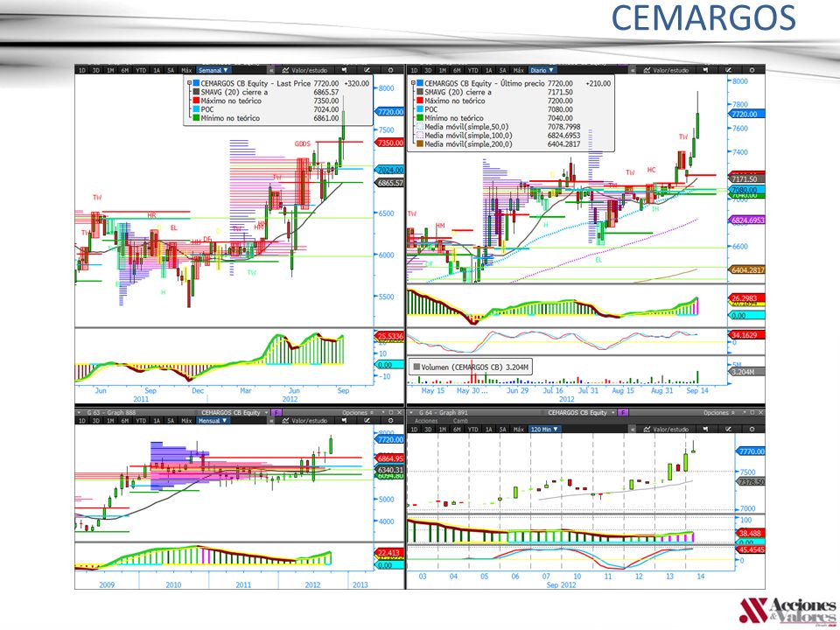Open the Diario periodicity dropdown
This screenshot has height=630, width=840.
542,70
